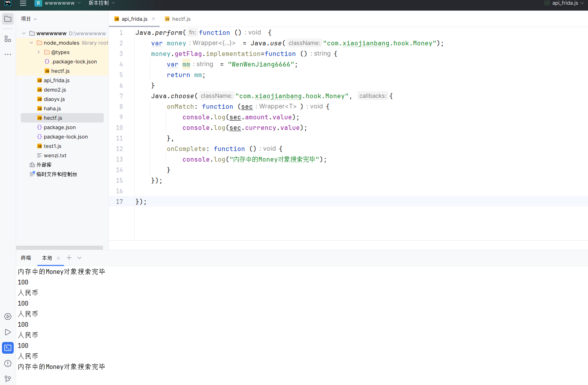This screenshot has width=588, height=385.
Task: Open terminal session options chevron
Action: point(79,257)
